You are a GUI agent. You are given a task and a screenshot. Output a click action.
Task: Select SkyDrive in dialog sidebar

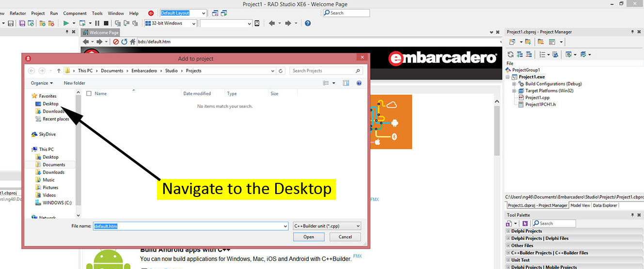coord(44,134)
